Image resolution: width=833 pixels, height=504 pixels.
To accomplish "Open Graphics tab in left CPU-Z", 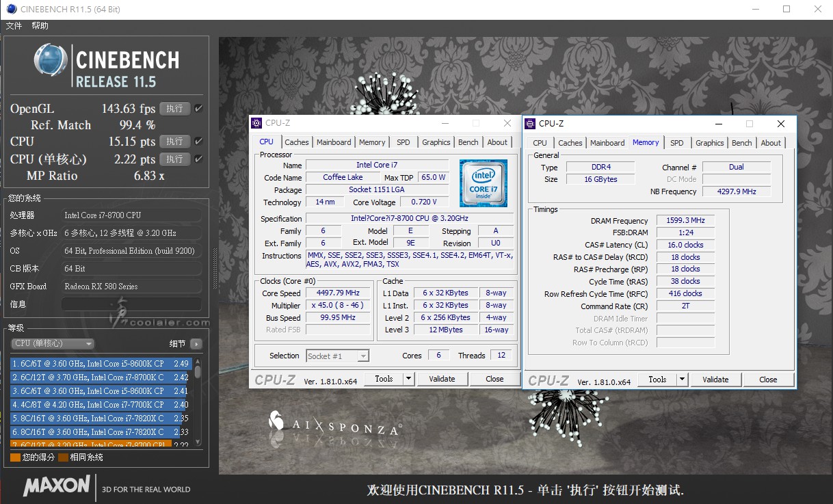I will 436,142.
